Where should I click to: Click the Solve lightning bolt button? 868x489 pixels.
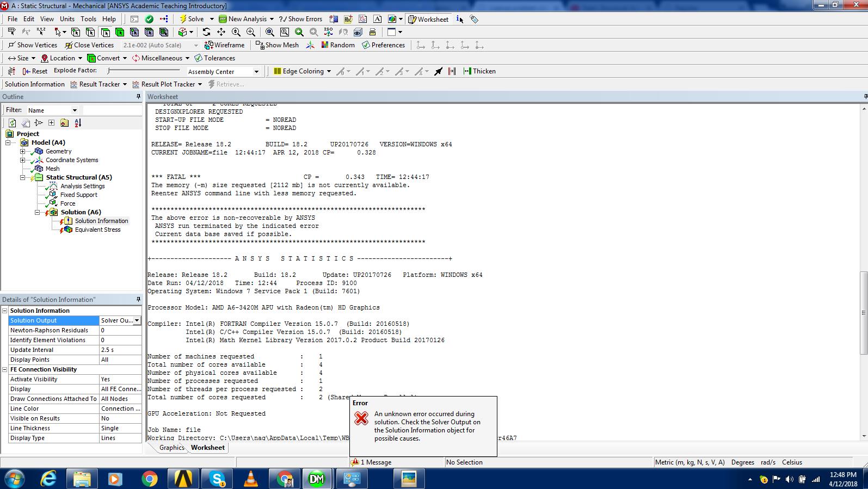(192, 19)
